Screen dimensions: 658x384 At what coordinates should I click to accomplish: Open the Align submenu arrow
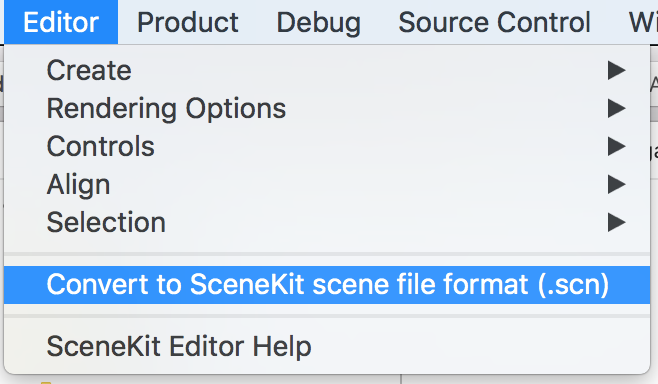pos(616,184)
